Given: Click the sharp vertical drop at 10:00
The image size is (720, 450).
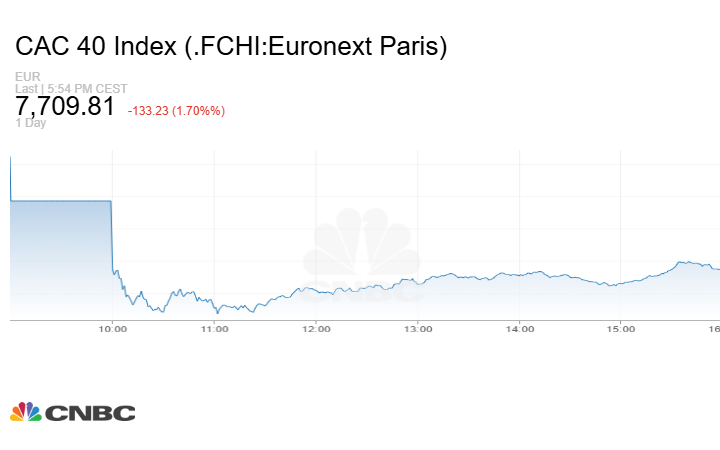Looking at the screenshot, I should click(111, 235).
